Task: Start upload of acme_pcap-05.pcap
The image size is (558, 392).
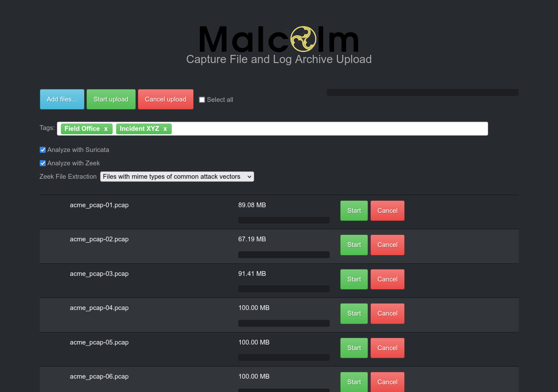Action: pos(354,348)
